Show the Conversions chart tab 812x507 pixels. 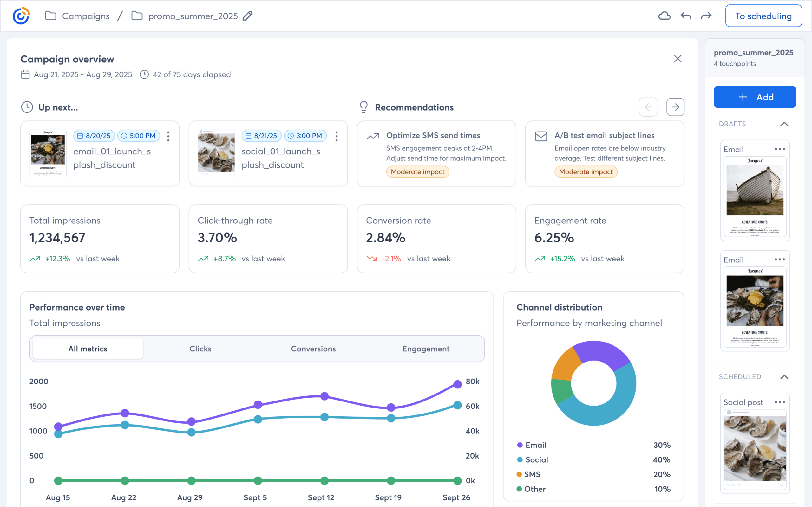click(313, 349)
